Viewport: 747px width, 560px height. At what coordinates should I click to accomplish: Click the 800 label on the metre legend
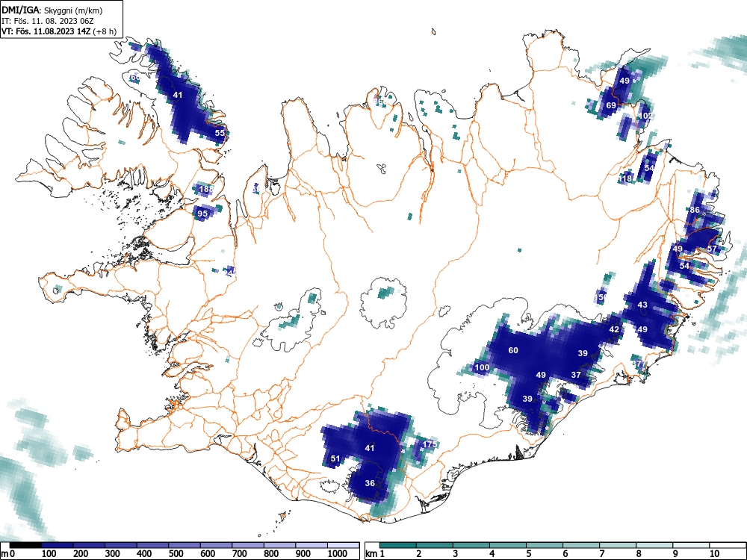coord(271,553)
